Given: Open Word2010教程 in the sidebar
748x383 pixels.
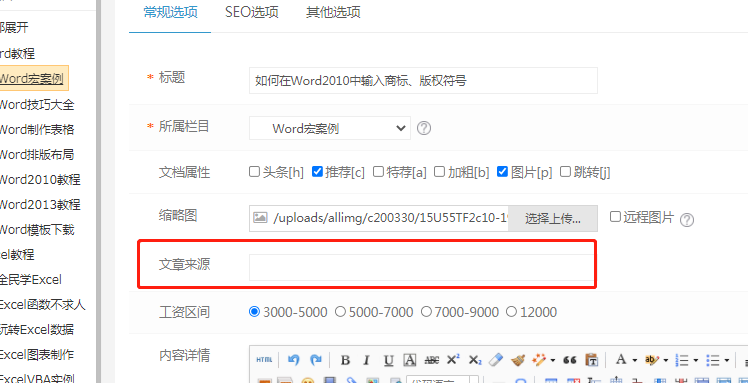Looking at the screenshot, I should click(40, 180).
